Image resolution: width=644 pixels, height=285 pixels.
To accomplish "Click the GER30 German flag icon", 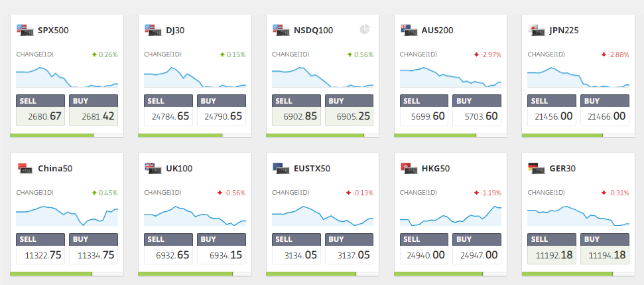I will pyautogui.click(x=537, y=168).
